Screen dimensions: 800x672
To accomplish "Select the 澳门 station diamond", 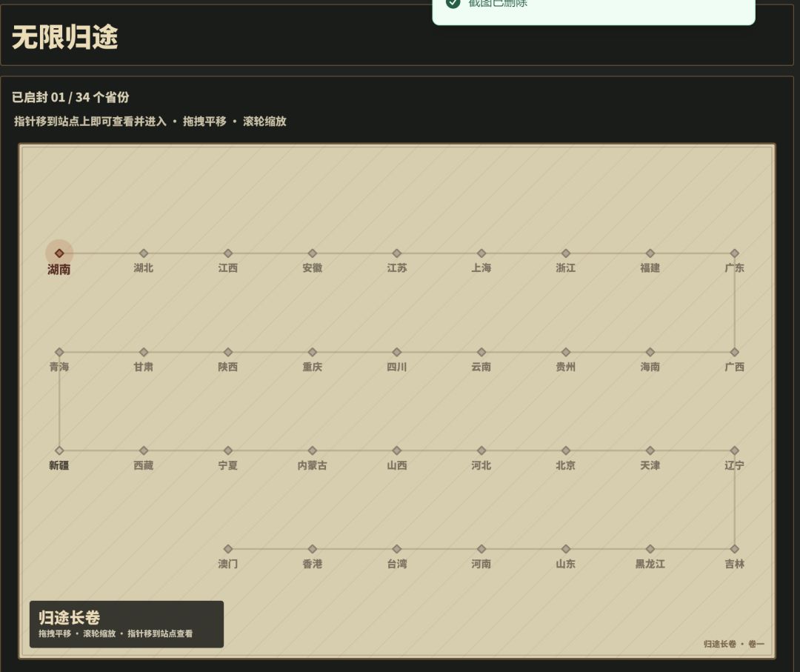I will [228, 549].
